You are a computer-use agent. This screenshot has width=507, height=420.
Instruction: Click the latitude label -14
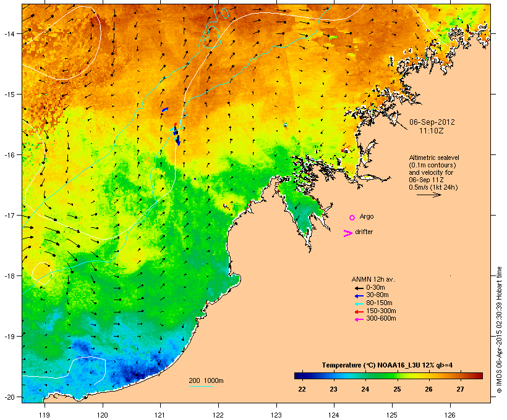point(9,33)
